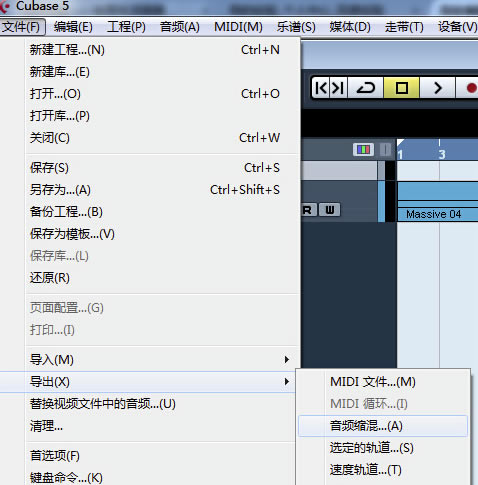The height and width of the screenshot is (485, 478).
Task: Expand the 导出(X) submenu
Action: [x=148, y=382]
